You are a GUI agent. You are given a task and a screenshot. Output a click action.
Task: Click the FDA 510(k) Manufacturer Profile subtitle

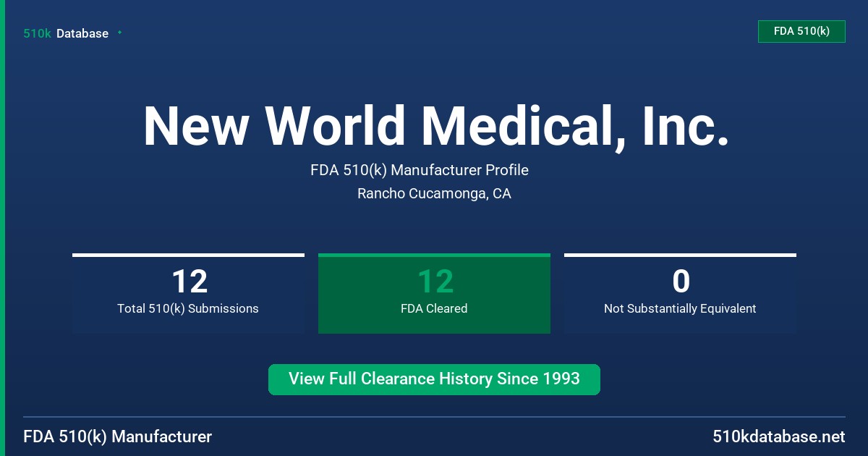tap(420, 170)
